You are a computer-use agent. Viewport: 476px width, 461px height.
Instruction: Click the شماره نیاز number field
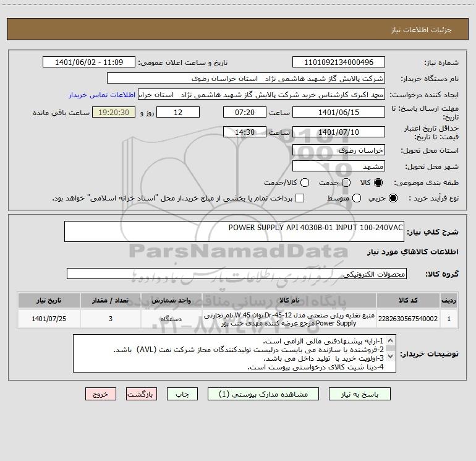(339, 62)
